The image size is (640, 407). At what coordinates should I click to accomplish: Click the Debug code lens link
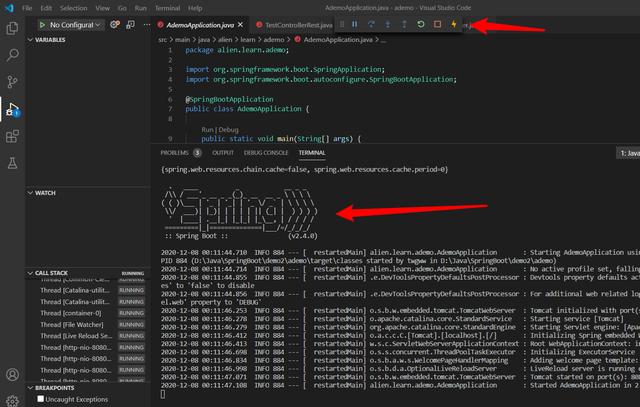point(228,129)
